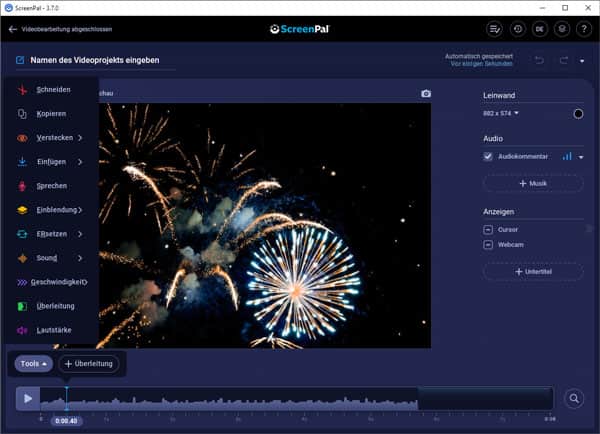Viewport: 600px width, 434px height.
Task: Toggle the Cursor display checkbox
Action: [488, 229]
